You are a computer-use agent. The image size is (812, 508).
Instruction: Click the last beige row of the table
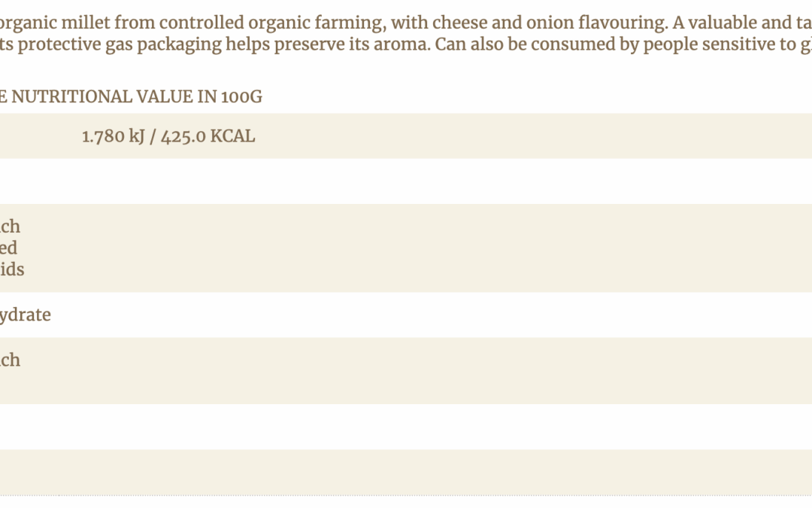pyautogui.click(x=406, y=472)
